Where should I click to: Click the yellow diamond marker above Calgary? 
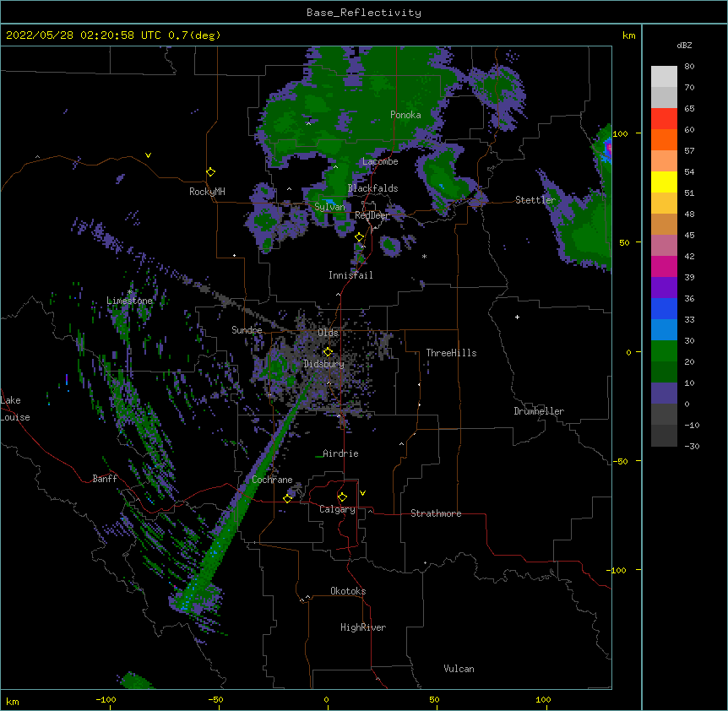[x=342, y=497]
